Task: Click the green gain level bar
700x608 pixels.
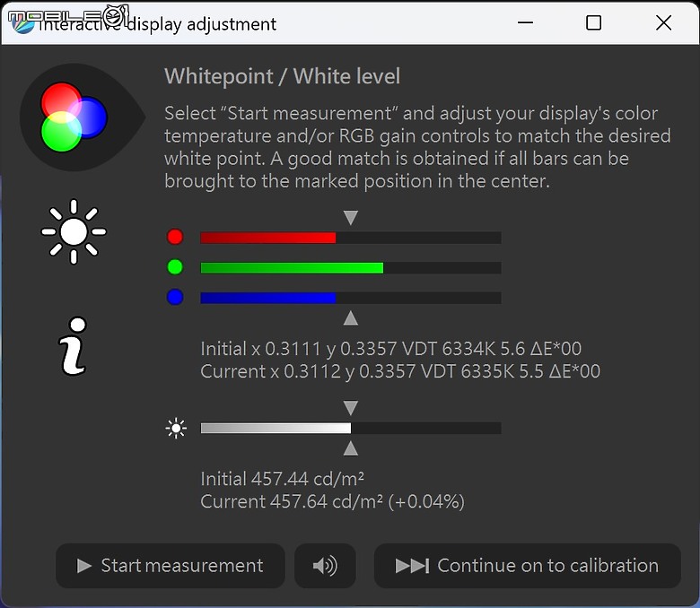Action: pos(351,267)
